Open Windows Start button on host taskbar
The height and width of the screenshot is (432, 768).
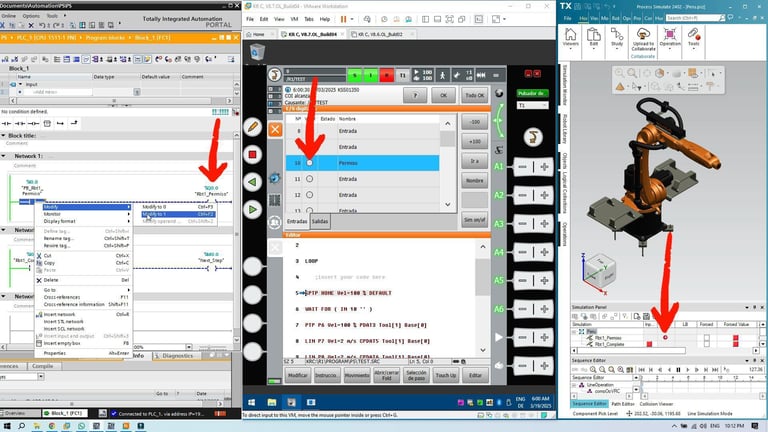point(7,426)
